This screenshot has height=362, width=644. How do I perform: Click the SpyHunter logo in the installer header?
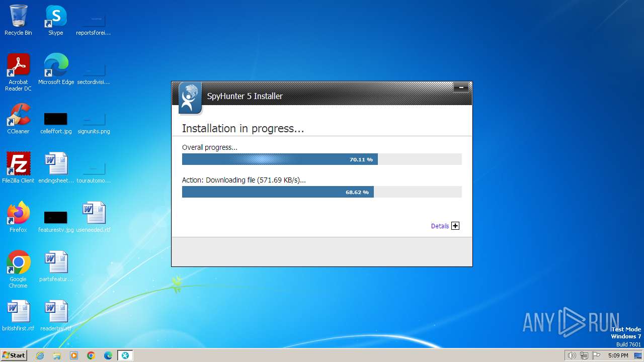tap(190, 98)
